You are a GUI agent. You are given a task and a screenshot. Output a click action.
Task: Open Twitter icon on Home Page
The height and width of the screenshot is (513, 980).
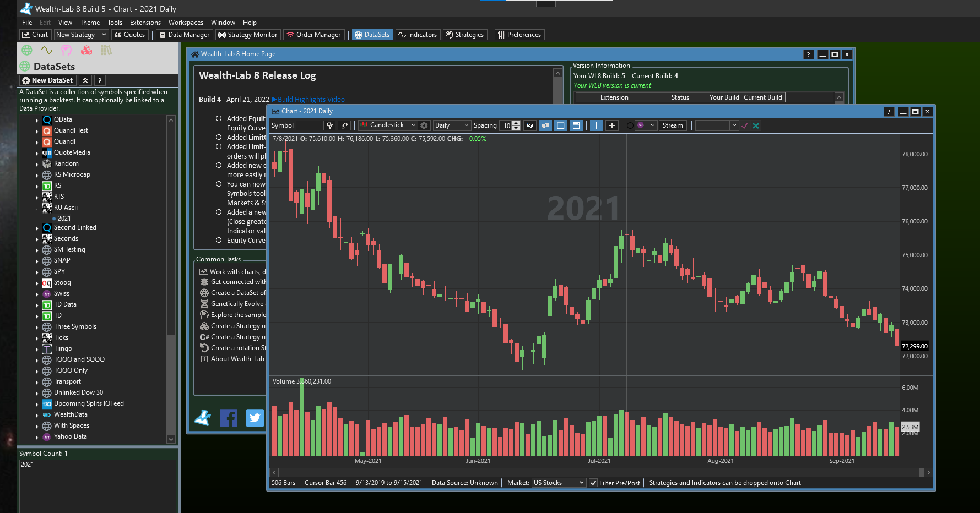point(255,418)
